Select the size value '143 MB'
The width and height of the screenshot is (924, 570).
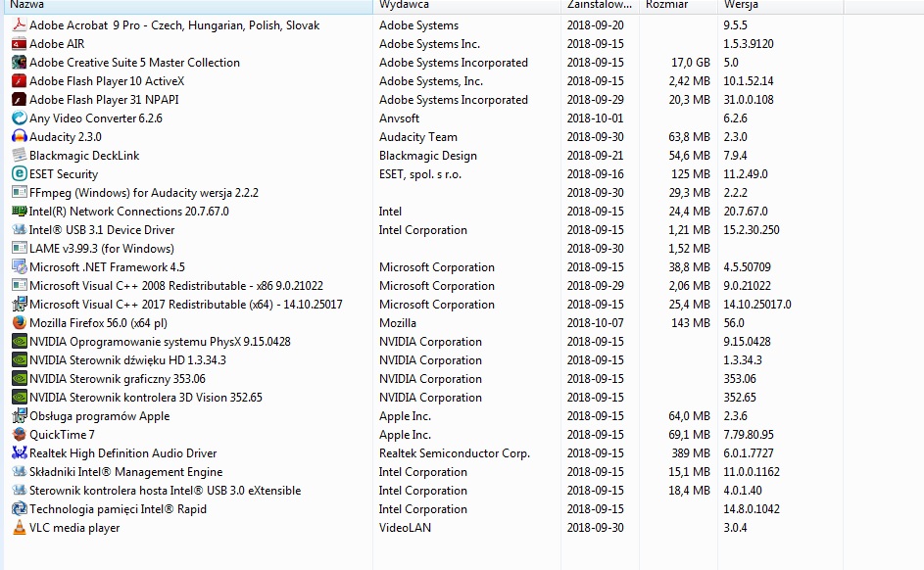tap(691, 322)
